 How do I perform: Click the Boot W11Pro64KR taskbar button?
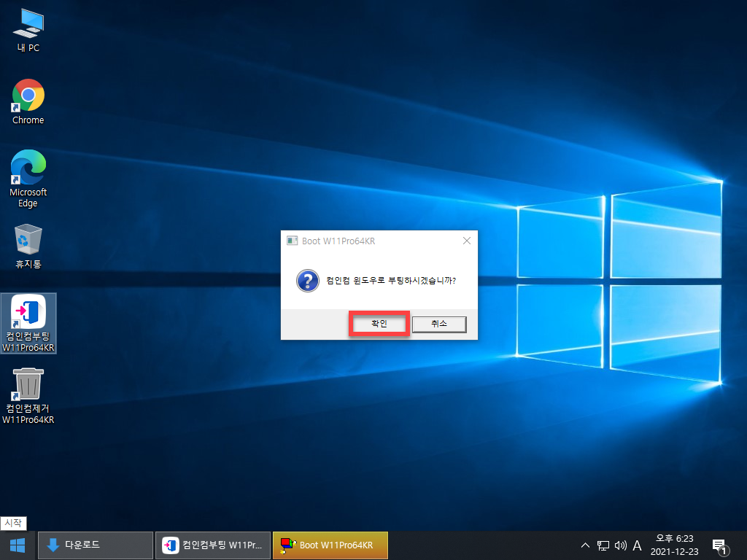click(x=330, y=545)
